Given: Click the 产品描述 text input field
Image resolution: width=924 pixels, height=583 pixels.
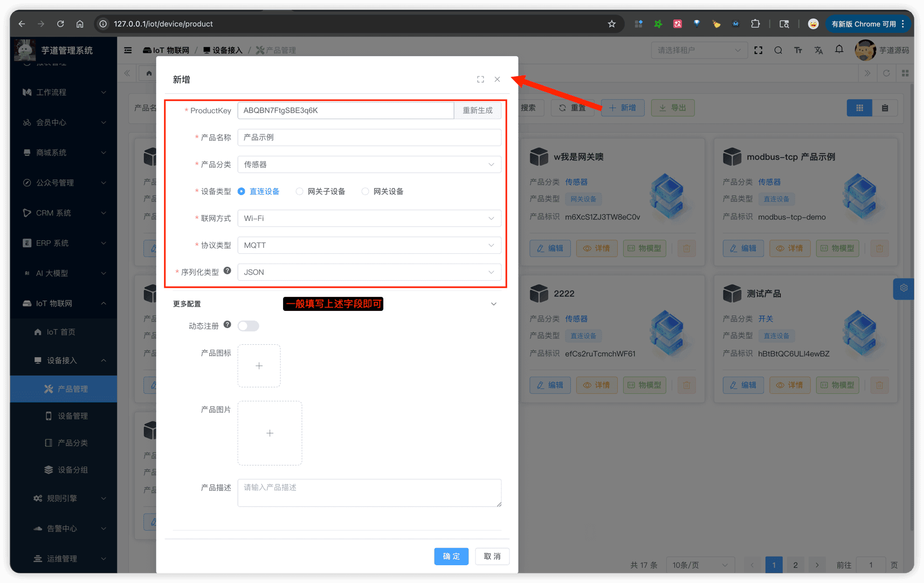Looking at the screenshot, I should pos(369,492).
